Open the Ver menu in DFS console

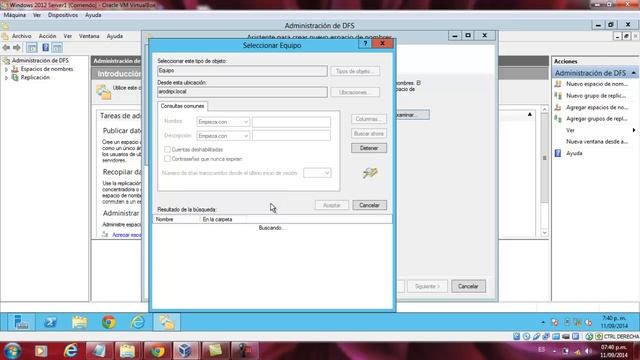(68, 36)
